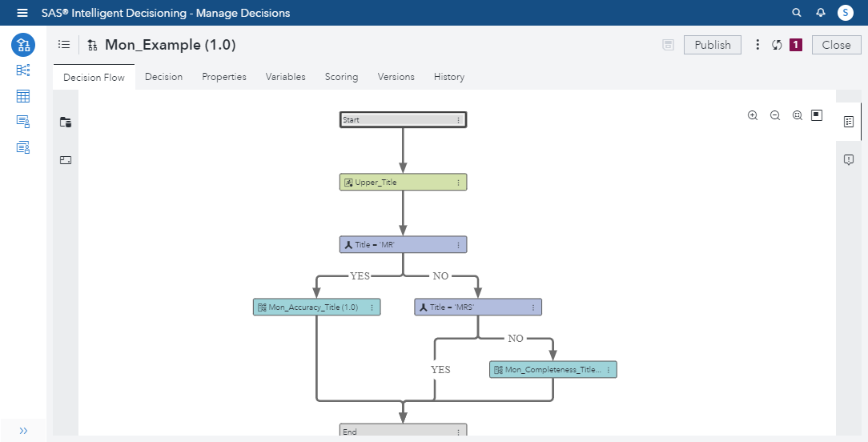Open the hamburger applications menu
This screenshot has height=442, width=868.
pyautogui.click(x=22, y=13)
